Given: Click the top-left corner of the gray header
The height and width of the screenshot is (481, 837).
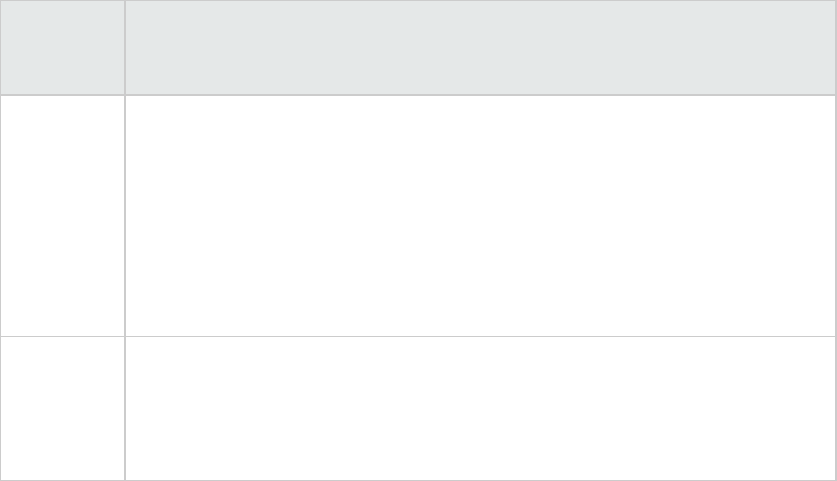Looking at the screenshot, I should pos(1,1).
